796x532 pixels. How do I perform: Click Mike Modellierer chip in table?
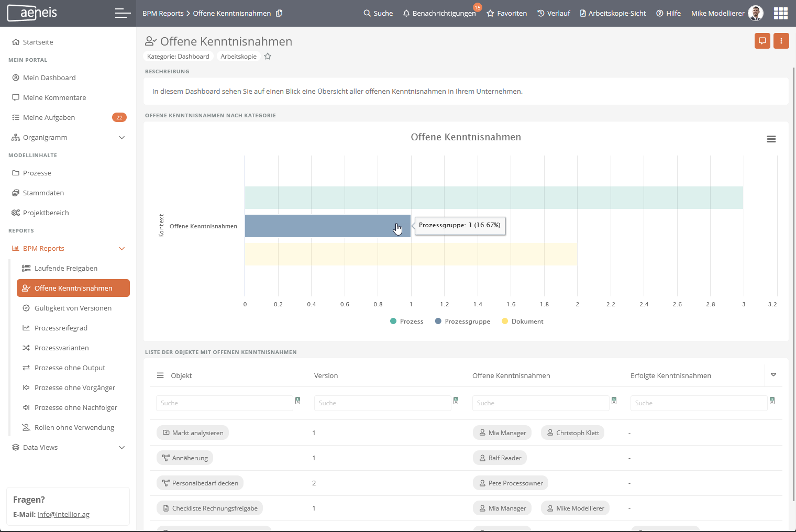pyautogui.click(x=575, y=508)
